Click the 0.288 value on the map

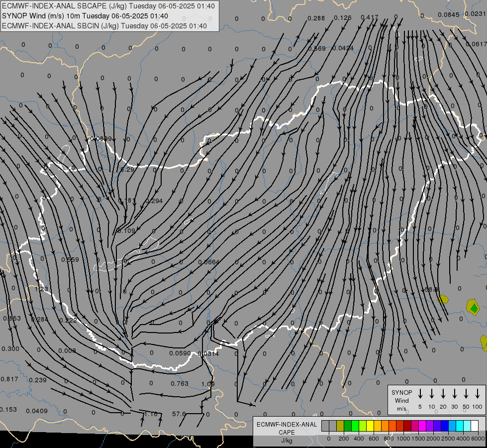316,18
